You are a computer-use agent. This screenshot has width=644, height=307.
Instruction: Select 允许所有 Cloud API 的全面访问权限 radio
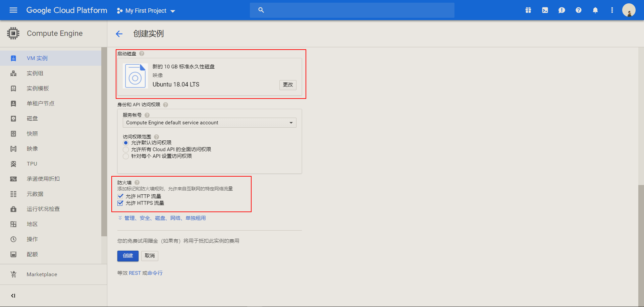(x=126, y=149)
